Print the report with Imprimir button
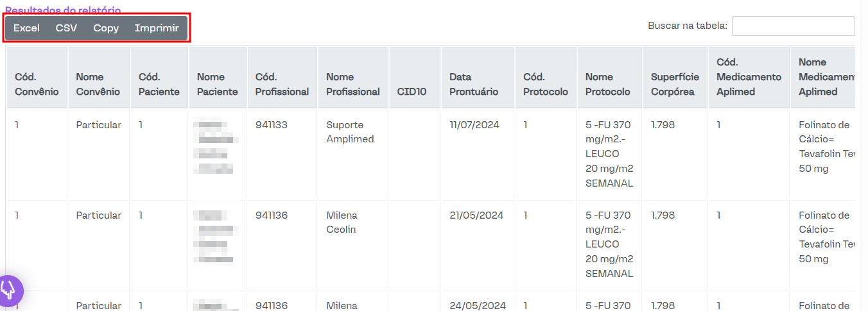 pyautogui.click(x=157, y=28)
